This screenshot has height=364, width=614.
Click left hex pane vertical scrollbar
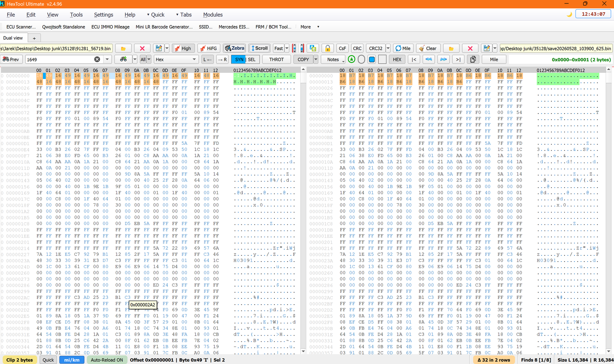point(303,210)
